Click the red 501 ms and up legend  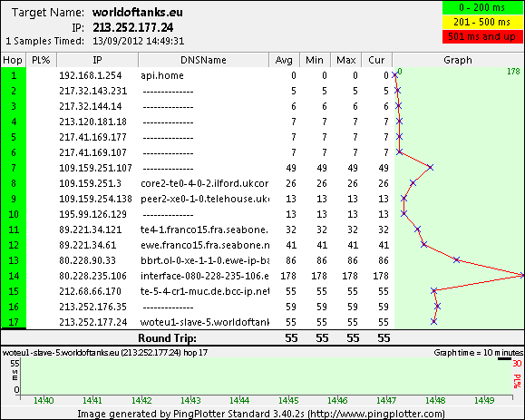tap(482, 36)
